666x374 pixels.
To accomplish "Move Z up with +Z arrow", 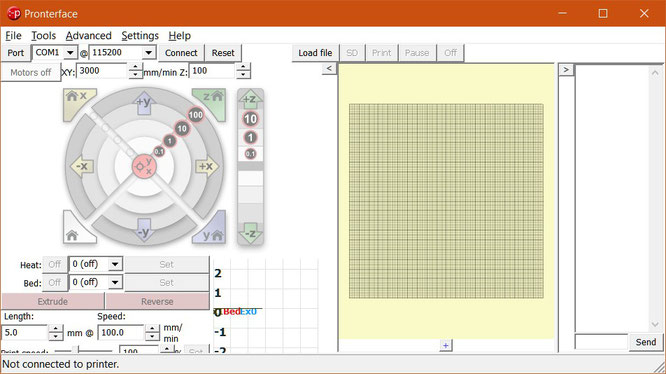I will (250, 99).
